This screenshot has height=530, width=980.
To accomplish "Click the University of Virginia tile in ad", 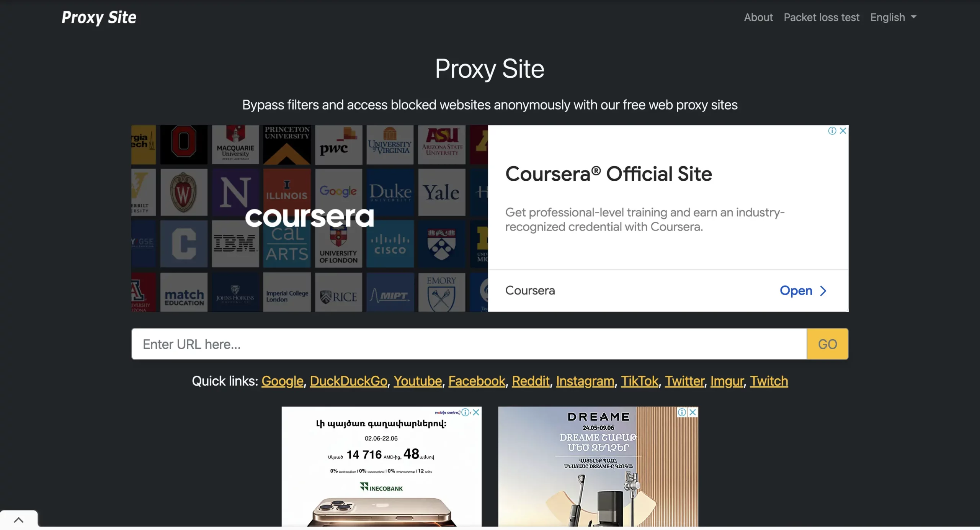I will tap(390, 144).
